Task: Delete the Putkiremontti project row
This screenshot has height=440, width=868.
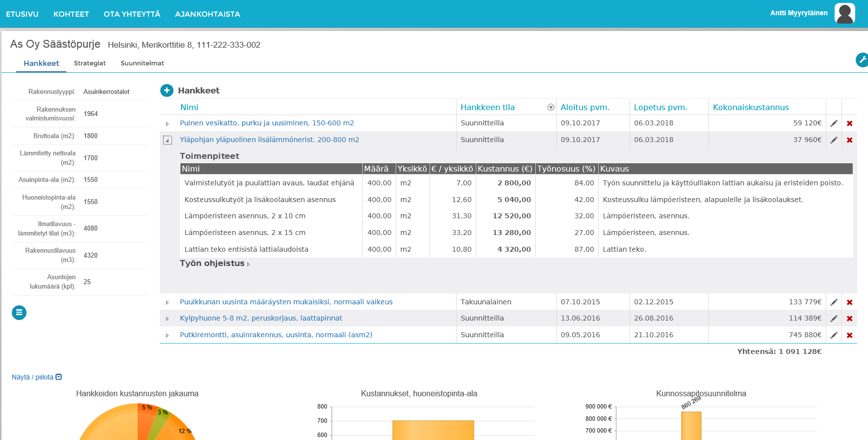Action: tap(850, 335)
